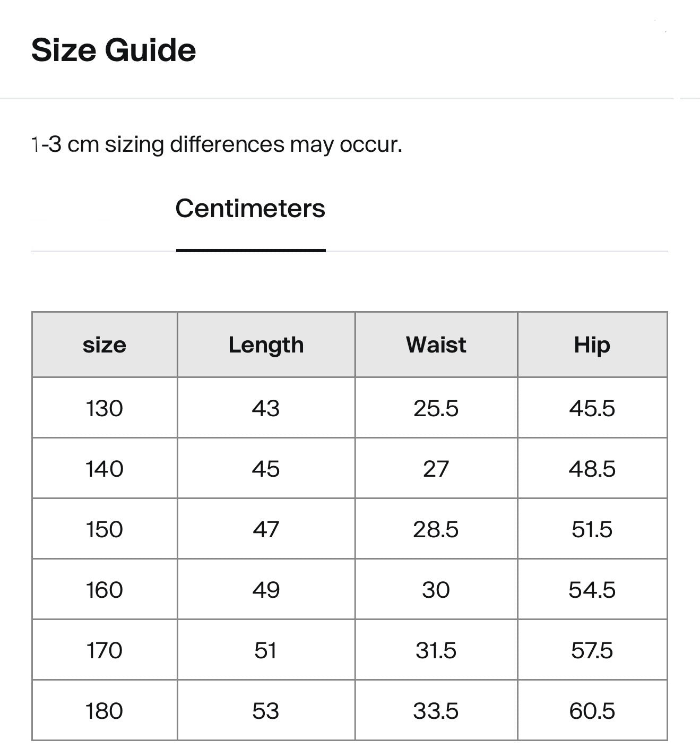Click the size column header
Viewport: 700px width, 748px height.
click(x=105, y=345)
